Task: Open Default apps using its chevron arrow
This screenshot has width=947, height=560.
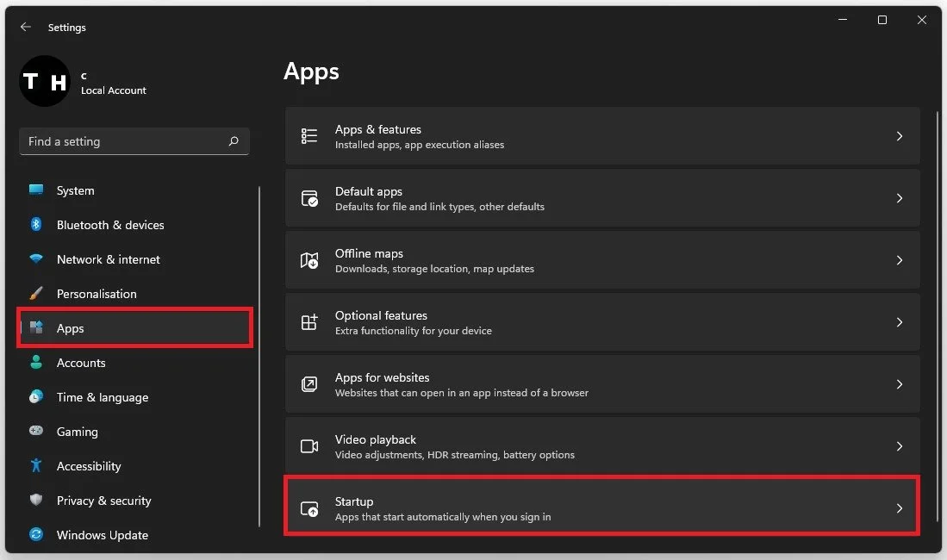Action: (900, 198)
